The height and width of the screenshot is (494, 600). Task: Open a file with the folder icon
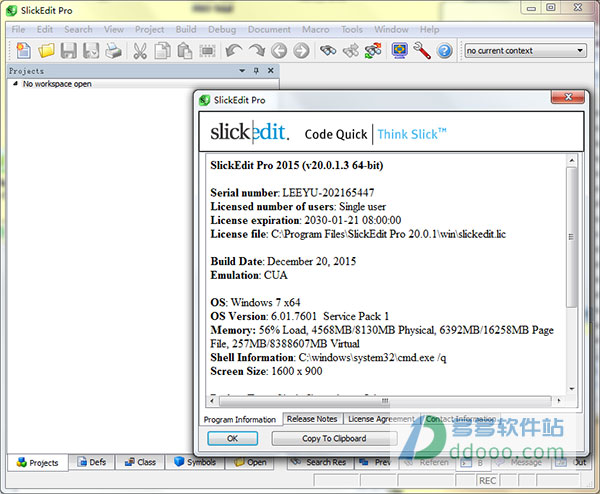pos(46,51)
